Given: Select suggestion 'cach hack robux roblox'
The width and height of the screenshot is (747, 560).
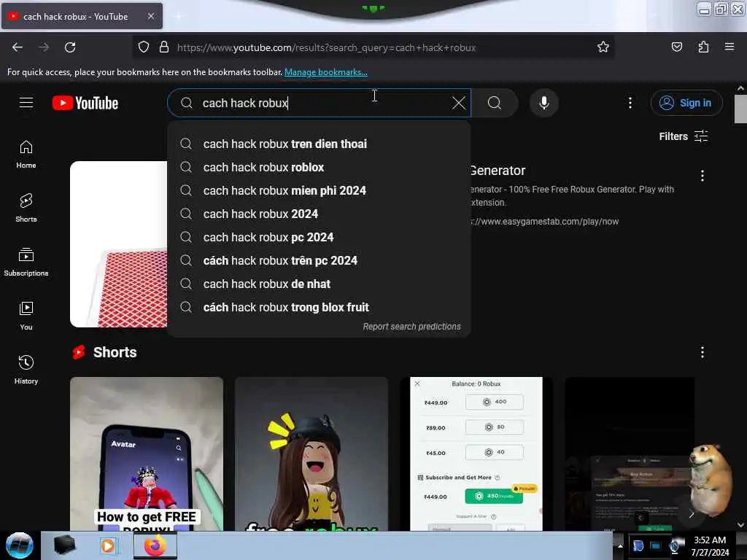Looking at the screenshot, I should (319, 167).
